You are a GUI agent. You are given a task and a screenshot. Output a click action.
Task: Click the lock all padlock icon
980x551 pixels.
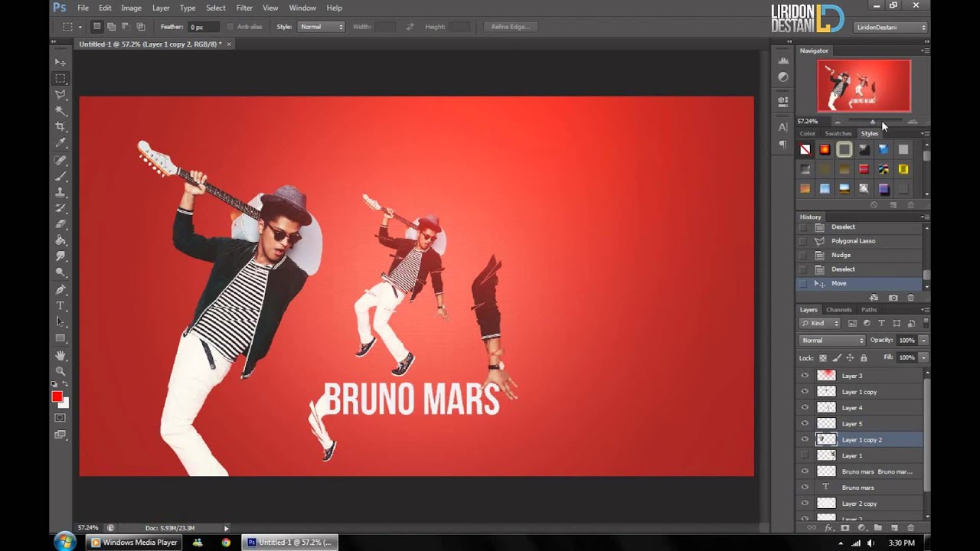(x=864, y=358)
